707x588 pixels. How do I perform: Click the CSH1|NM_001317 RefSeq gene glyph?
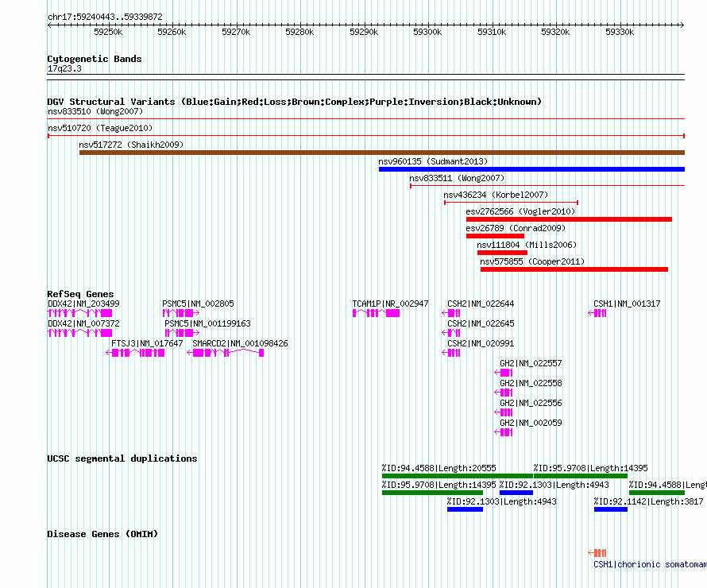597,313
